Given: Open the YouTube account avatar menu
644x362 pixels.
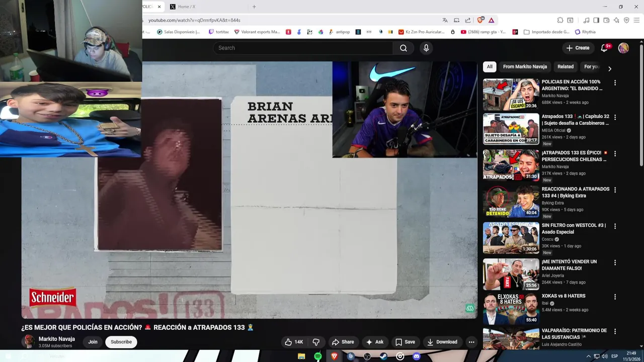Looking at the screenshot, I should [623, 48].
